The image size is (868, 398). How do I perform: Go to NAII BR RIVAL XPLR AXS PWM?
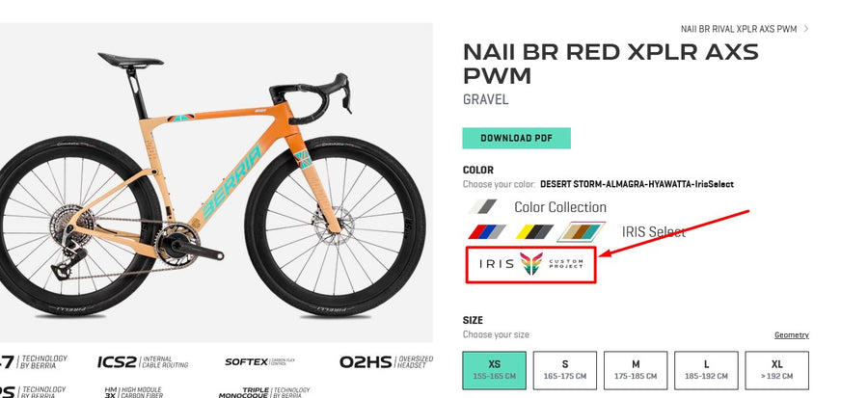click(x=739, y=29)
